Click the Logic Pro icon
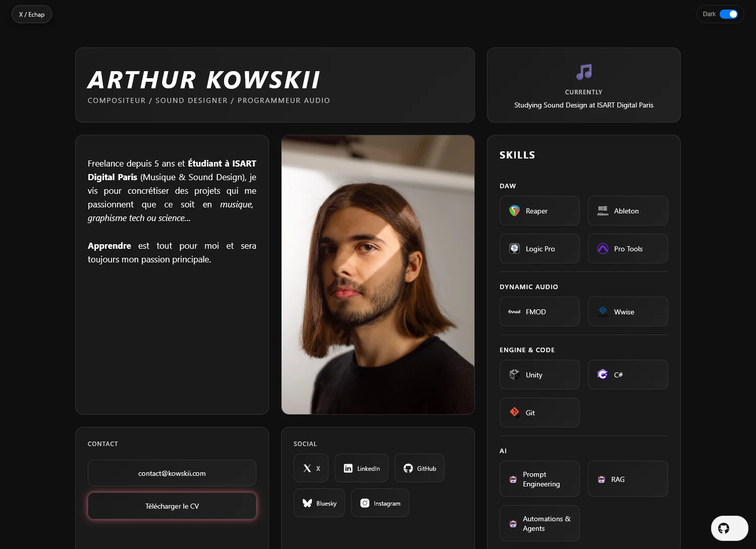 click(x=514, y=249)
